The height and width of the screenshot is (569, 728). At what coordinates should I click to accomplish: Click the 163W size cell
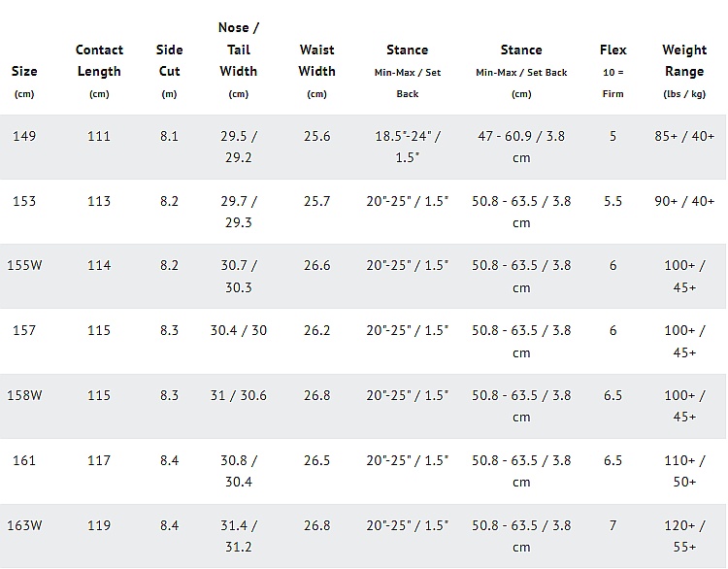pos(24,525)
